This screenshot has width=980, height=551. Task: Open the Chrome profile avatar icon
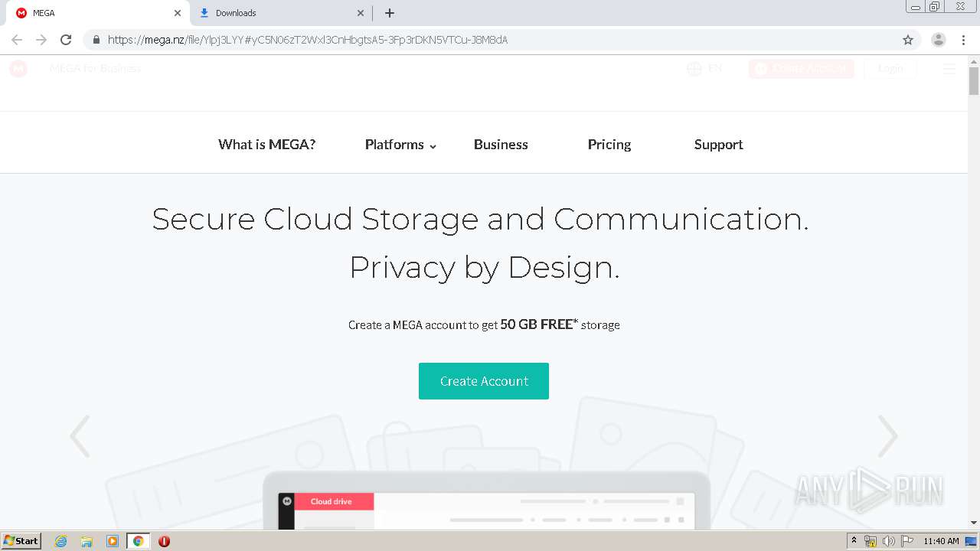pyautogui.click(x=939, y=40)
